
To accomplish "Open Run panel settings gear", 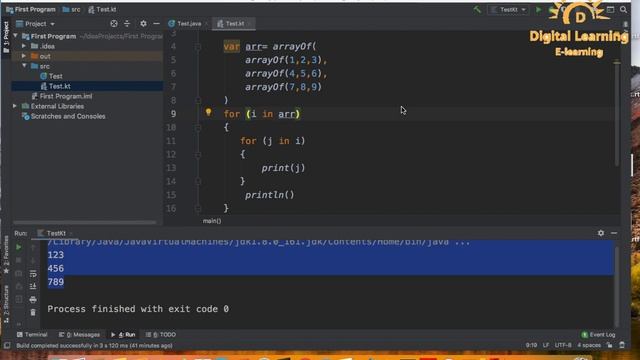I will click(x=601, y=233).
